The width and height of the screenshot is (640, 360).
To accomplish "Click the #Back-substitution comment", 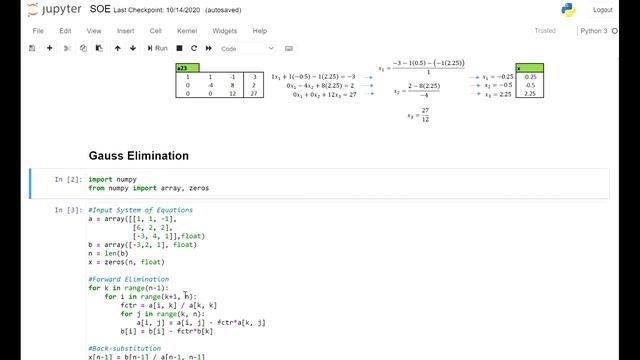I will [124, 349].
